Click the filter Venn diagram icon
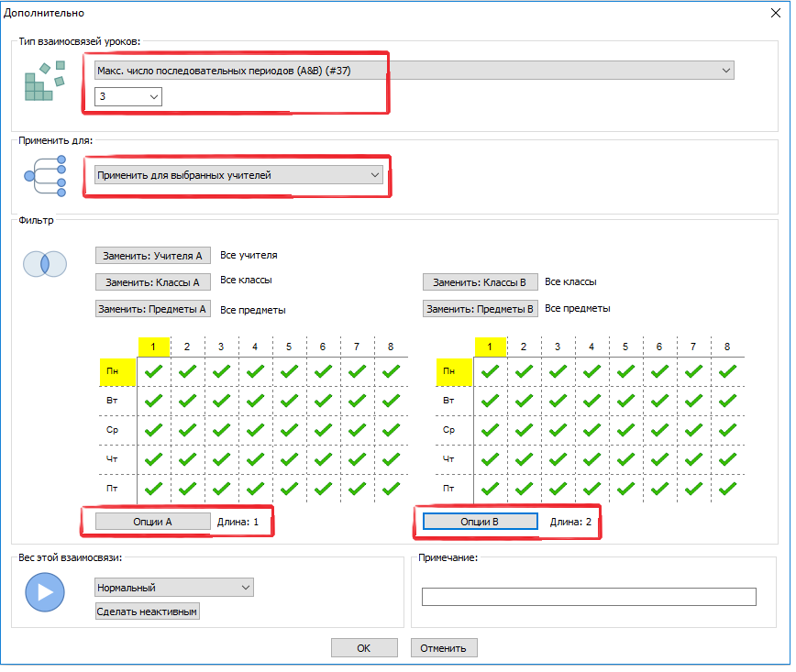Screen dimensions: 796x672 coord(45,264)
